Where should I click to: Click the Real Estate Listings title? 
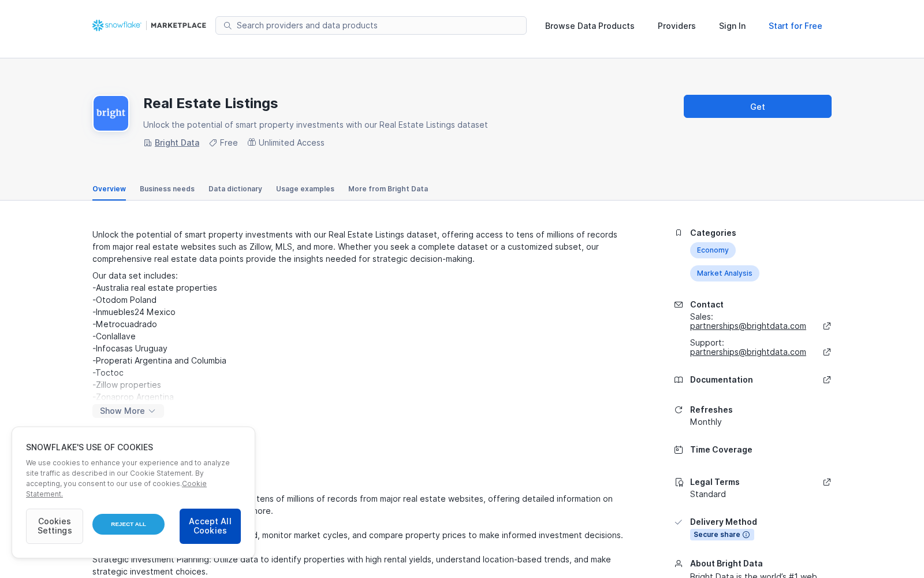211,103
